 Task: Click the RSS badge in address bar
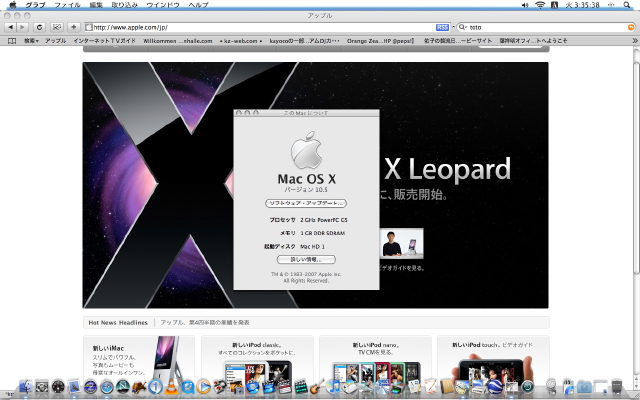pyautogui.click(x=442, y=27)
